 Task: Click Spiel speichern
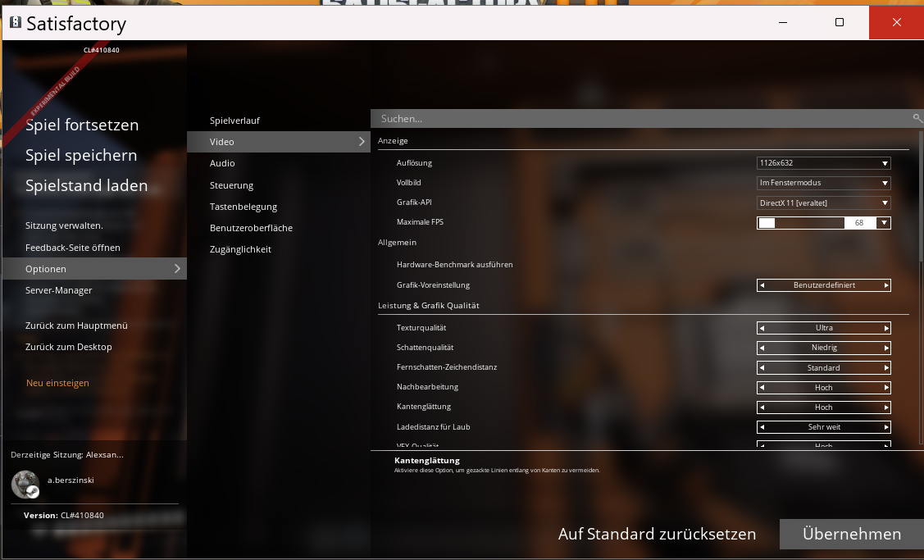[x=80, y=155]
